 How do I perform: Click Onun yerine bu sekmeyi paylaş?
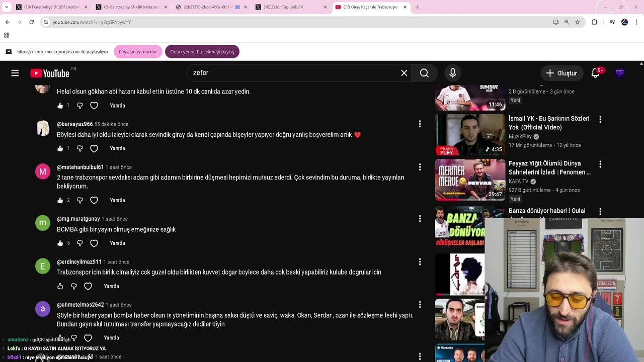pos(202,52)
